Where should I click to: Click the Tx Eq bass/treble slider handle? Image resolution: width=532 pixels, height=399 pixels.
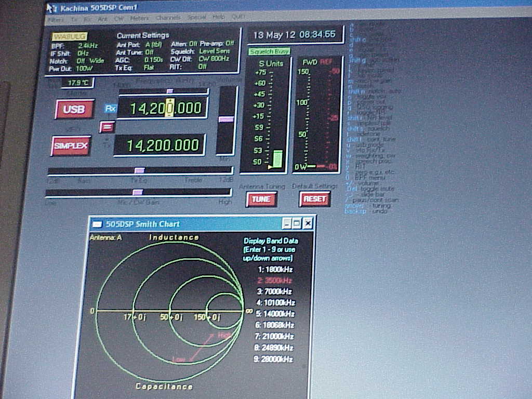point(139,170)
